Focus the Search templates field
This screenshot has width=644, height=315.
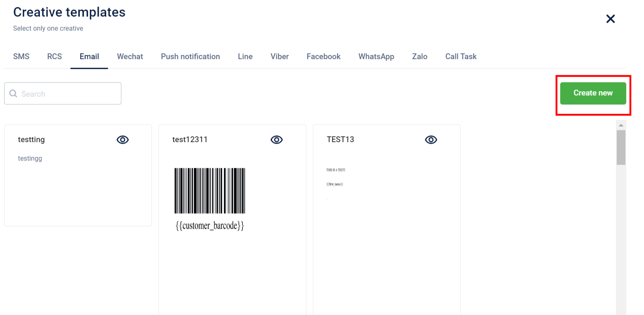tap(63, 94)
